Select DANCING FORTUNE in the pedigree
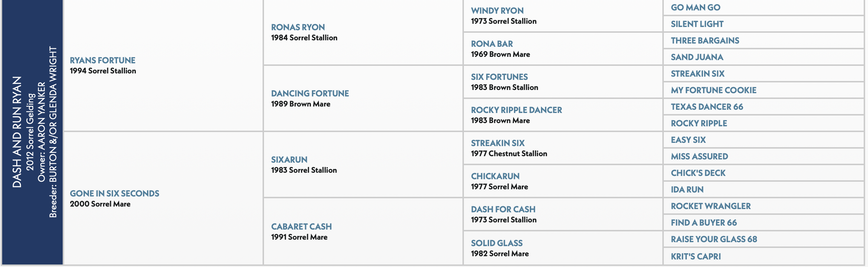 310,94
